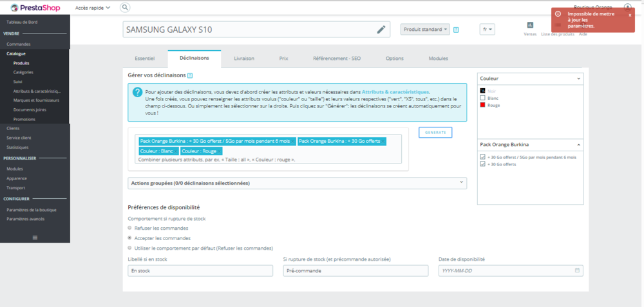Click the 'Si rupture de stock' Pré-commande field
Viewport: 644px width, 307px height.
355,271
